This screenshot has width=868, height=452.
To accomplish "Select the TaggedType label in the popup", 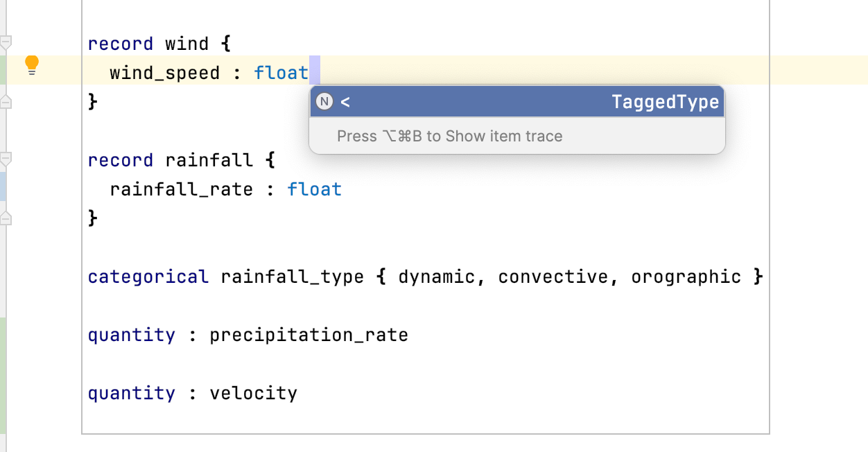I will tap(666, 101).
